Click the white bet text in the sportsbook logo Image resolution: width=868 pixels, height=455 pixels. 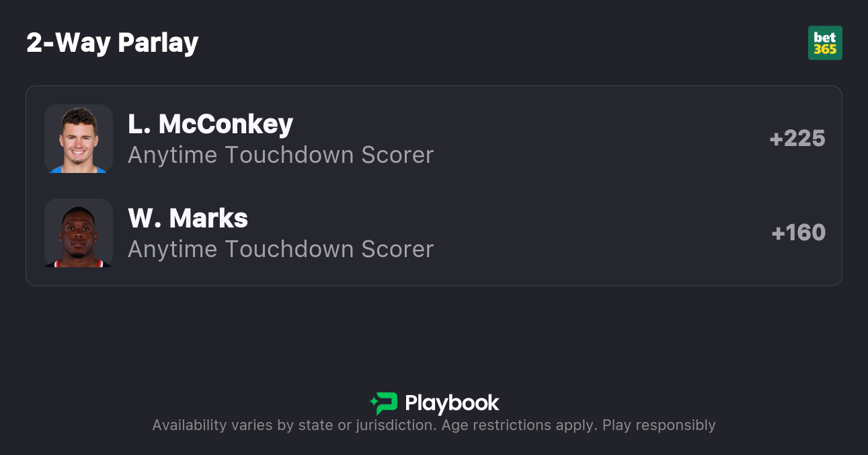tap(825, 37)
